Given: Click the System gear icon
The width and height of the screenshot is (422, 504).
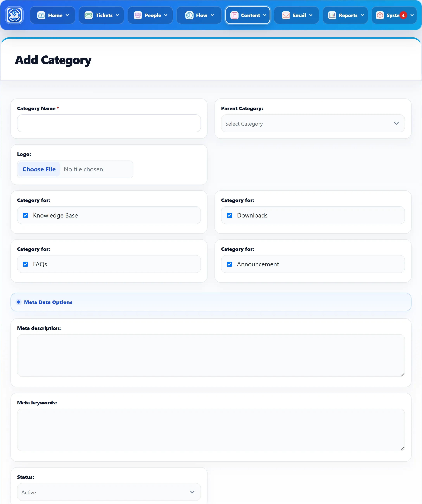Looking at the screenshot, I should click(x=380, y=15).
